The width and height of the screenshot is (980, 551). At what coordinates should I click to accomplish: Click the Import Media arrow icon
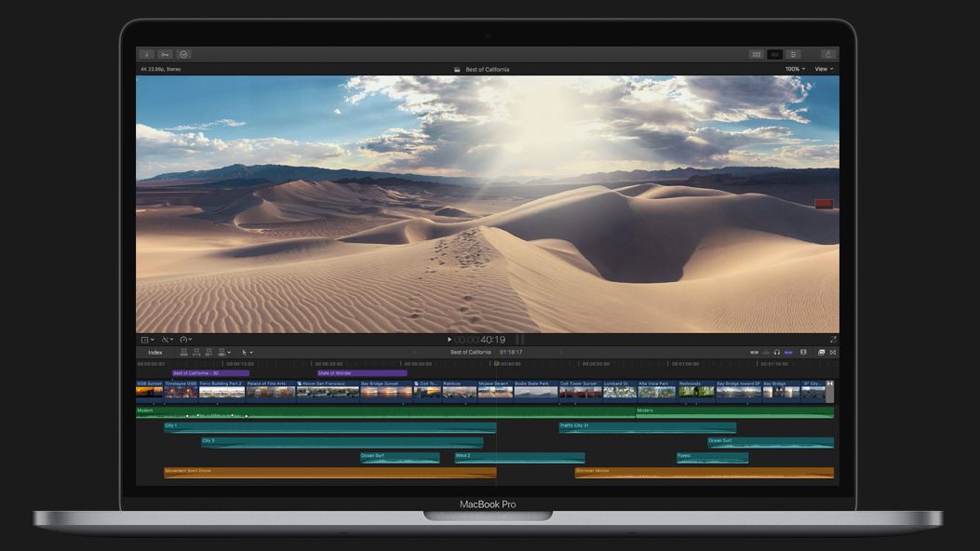[x=147, y=55]
